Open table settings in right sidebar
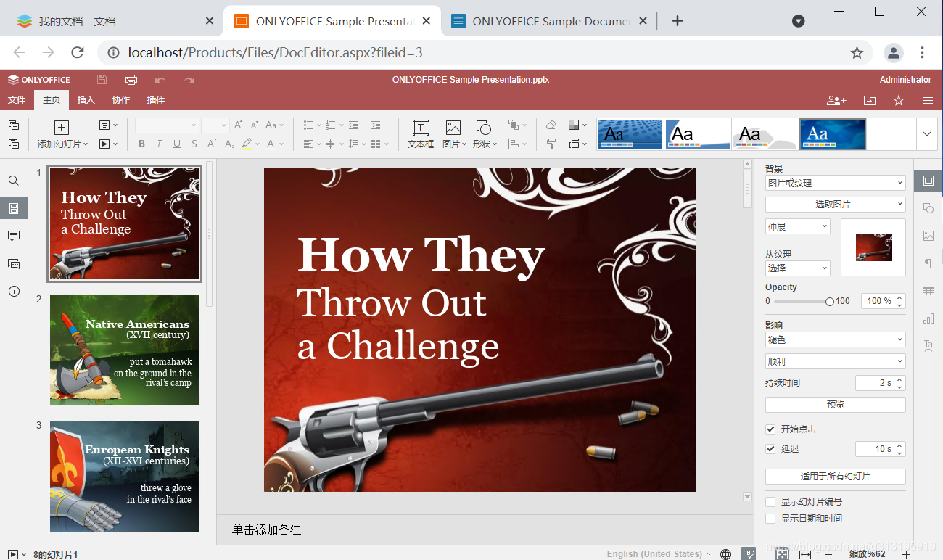This screenshot has width=943, height=560. click(x=928, y=291)
